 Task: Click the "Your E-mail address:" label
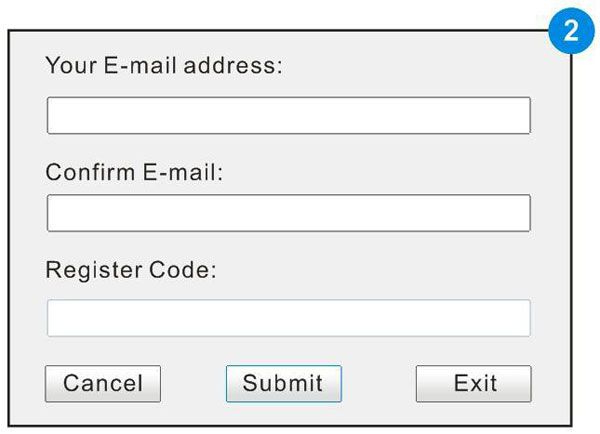point(165,66)
